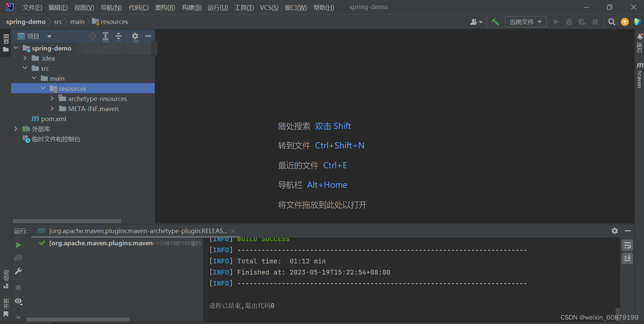Click the Build hammer icon

tap(496, 22)
